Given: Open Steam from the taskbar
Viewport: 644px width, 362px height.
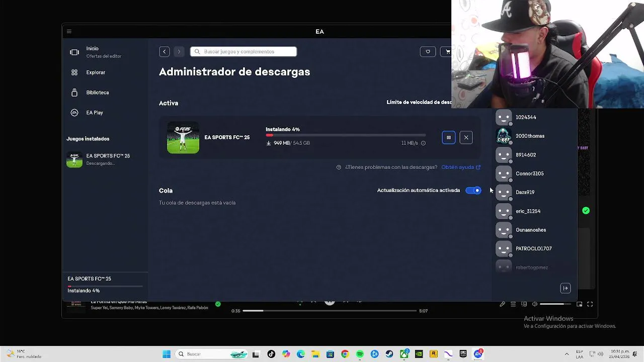Looking at the screenshot, I should click(x=389, y=354).
